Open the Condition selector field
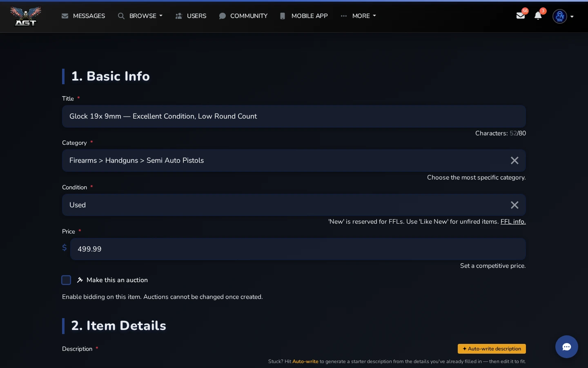This screenshot has width=588, height=368. [294, 205]
